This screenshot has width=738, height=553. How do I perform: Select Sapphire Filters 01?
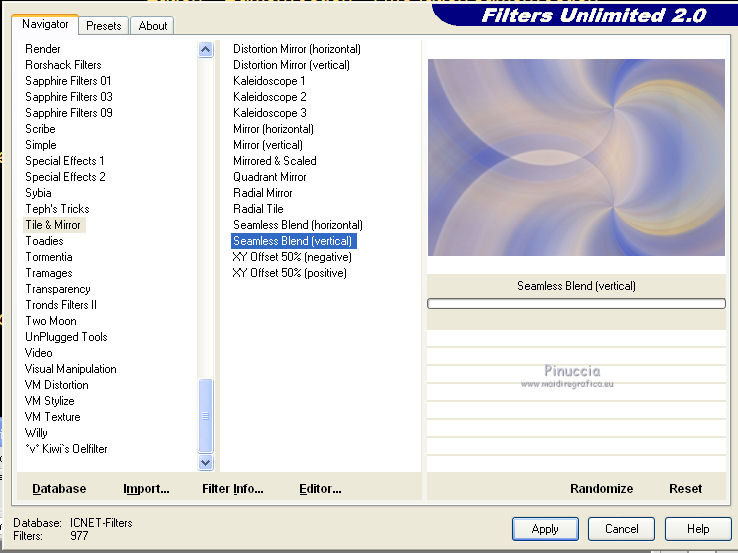(x=68, y=81)
